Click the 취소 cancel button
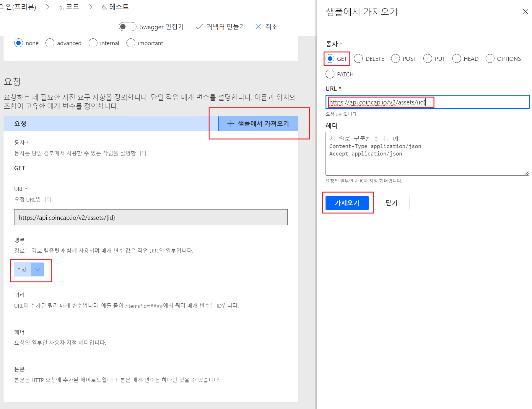This screenshot has height=409, width=532. coord(266,27)
